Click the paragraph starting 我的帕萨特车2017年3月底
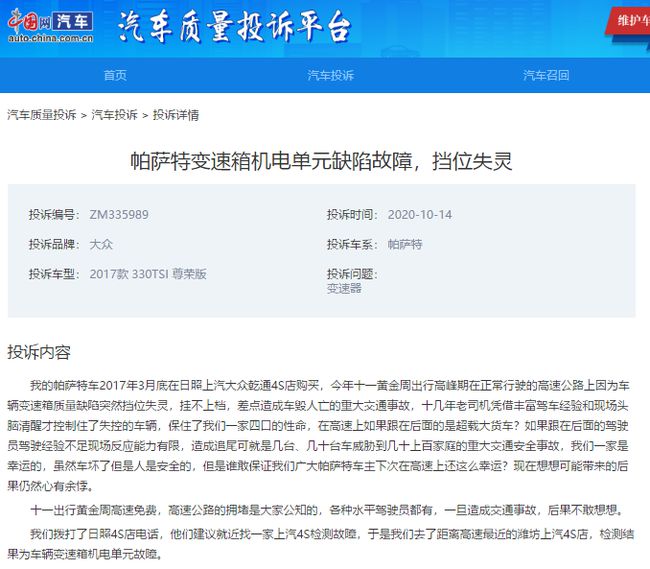Viewport: 650px width, 569px height. tap(318, 436)
